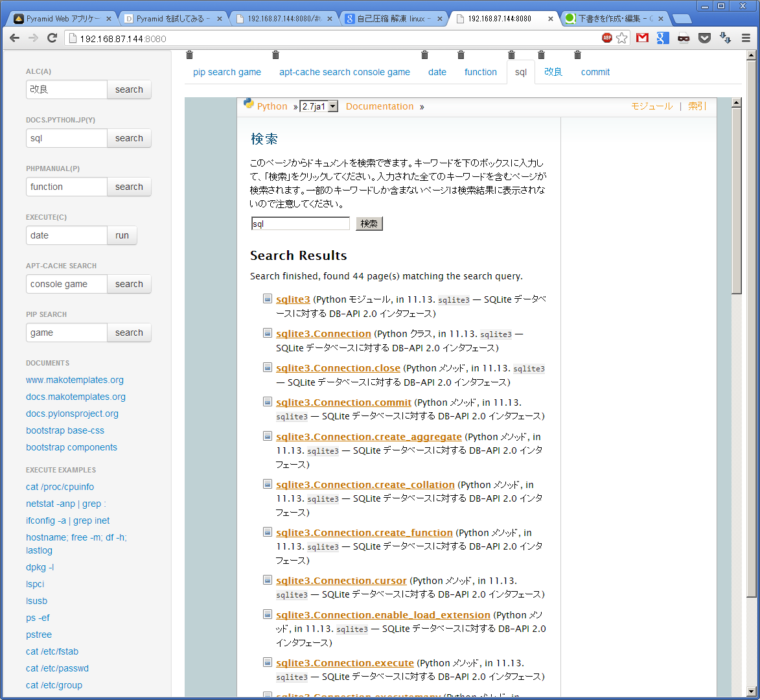
Task: Click the inner docs frame scrollbar thumb
Action: (x=736, y=200)
